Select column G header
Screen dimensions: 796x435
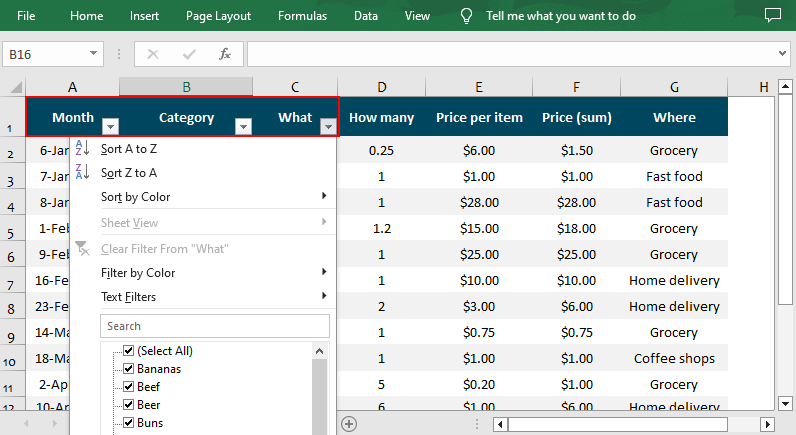[674, 87]
